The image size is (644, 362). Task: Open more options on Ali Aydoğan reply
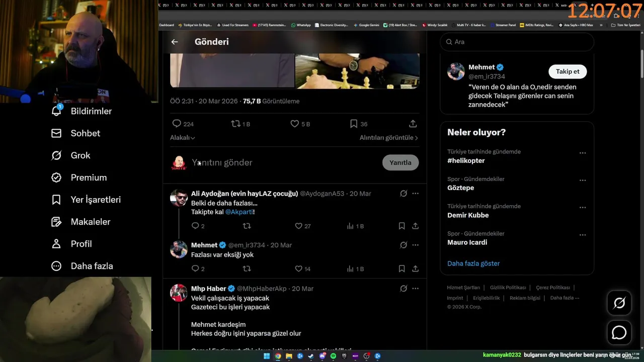[x=415, y=194]
